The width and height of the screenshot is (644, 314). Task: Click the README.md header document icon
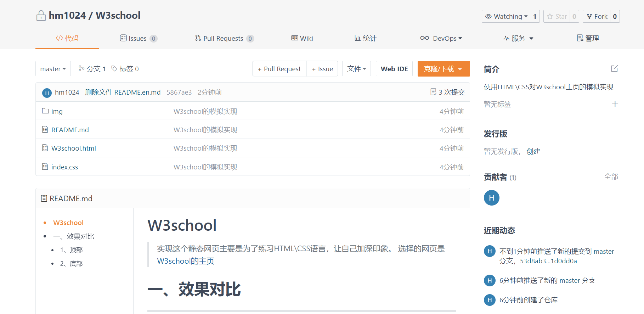(x=44, y=198)
